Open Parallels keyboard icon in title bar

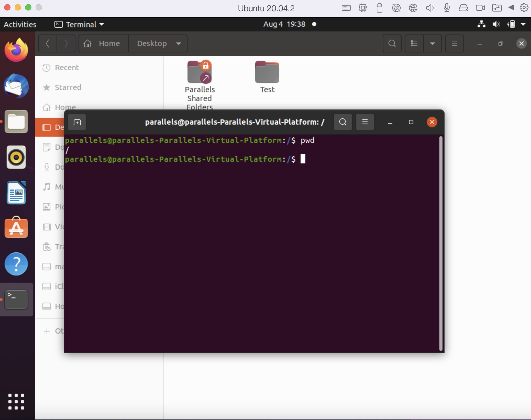(346, 8)
